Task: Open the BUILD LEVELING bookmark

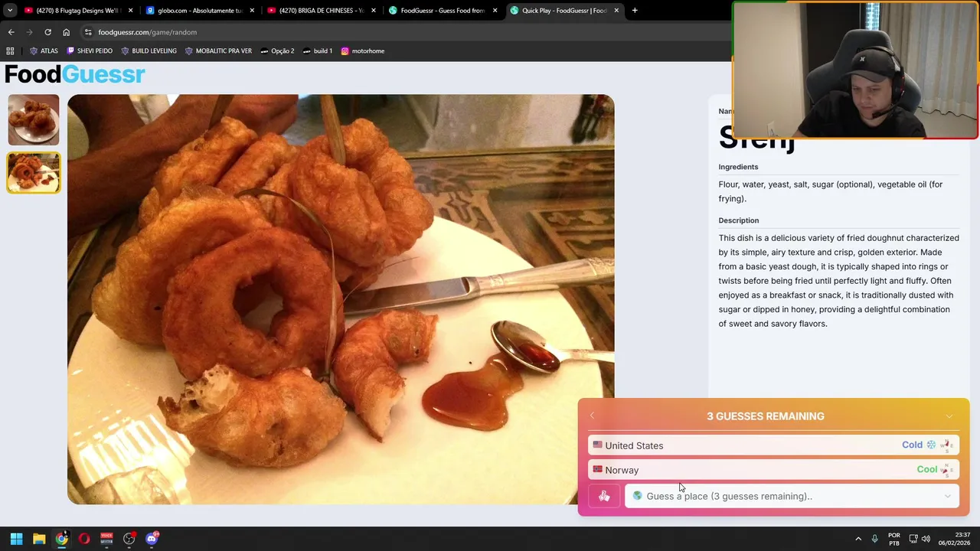Action: pos(149,51)
